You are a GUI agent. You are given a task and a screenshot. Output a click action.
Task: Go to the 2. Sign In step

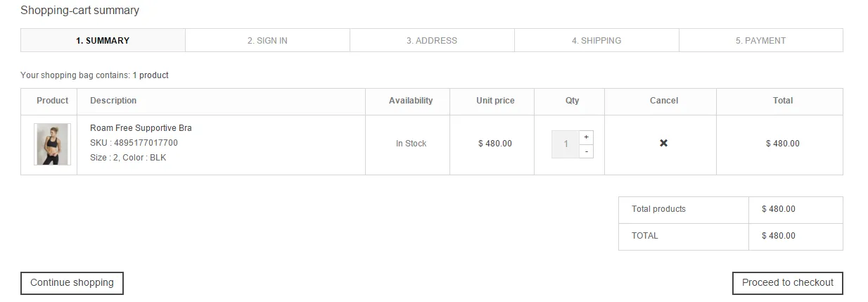tap(267, 40)
